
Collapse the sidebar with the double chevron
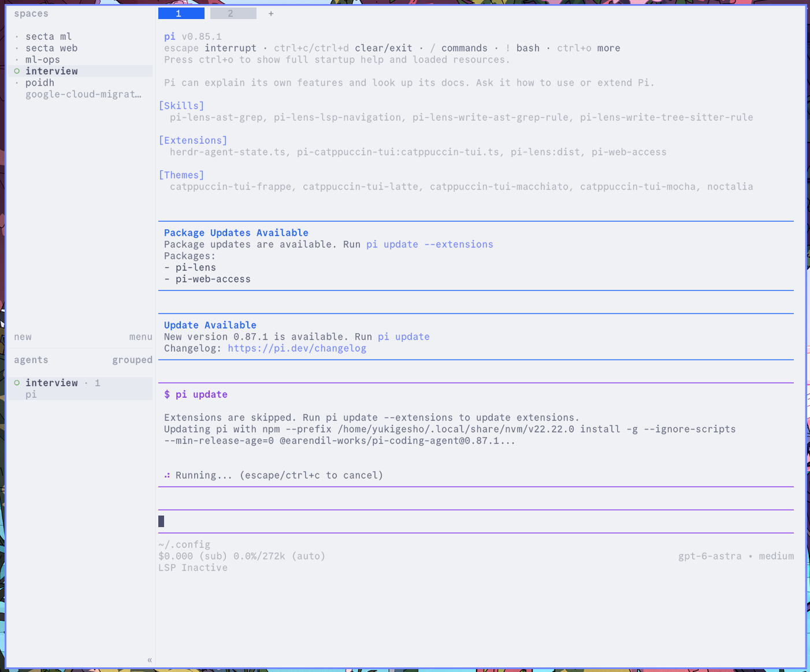pos(150,660)
